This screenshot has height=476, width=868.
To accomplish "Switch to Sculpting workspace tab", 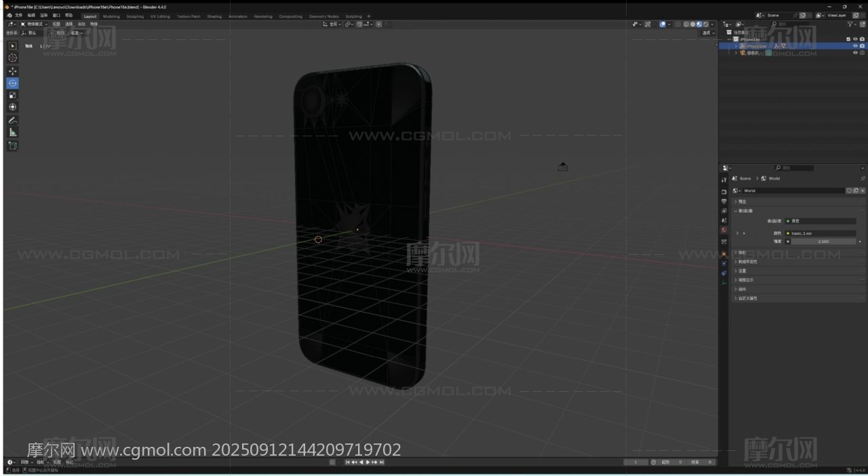I will point(135,16).
